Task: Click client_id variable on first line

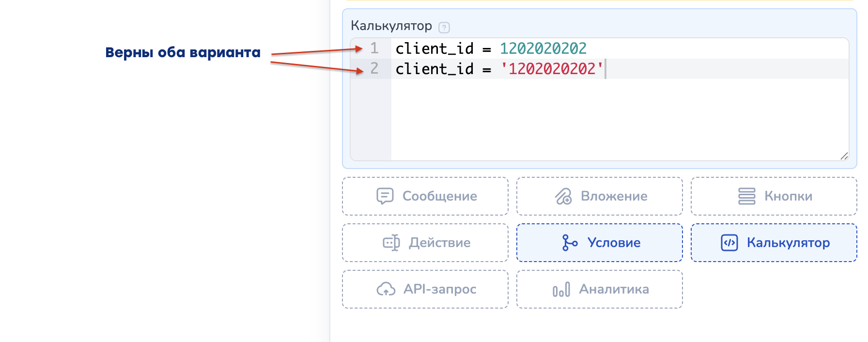Action: pyautogui.click(x=434, y=48)
